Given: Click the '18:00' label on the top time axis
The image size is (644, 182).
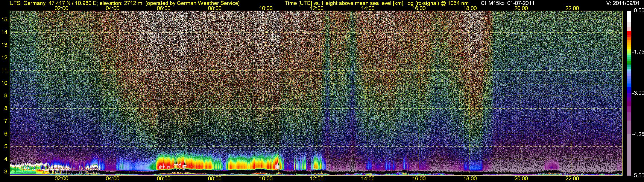Looking at the screenshot, I should click(x=470, y=8).
